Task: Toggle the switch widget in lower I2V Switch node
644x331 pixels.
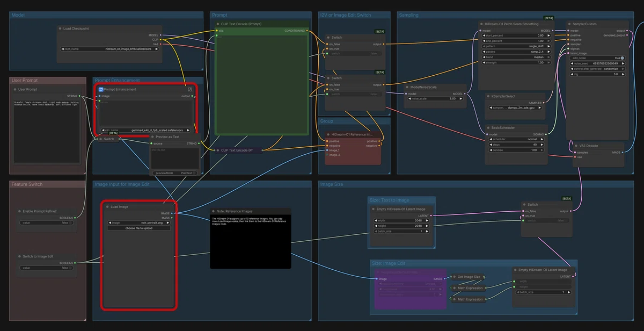Action: coord(355,94)
